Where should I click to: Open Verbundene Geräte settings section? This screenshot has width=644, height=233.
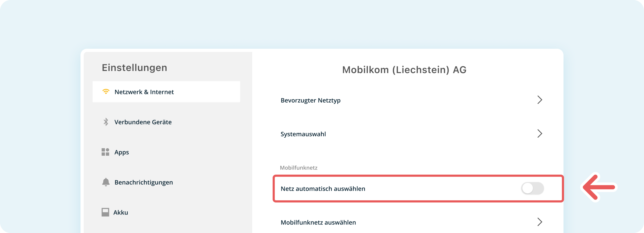(143, 122)
